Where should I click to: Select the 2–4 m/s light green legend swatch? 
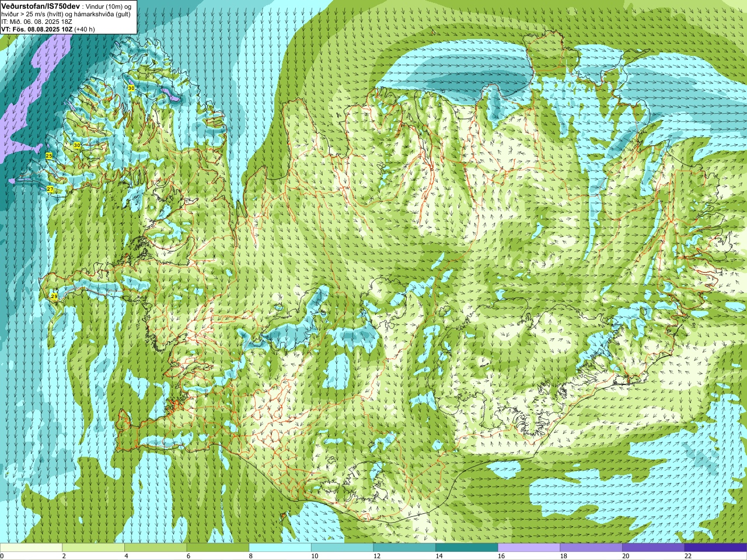(93, 548)
